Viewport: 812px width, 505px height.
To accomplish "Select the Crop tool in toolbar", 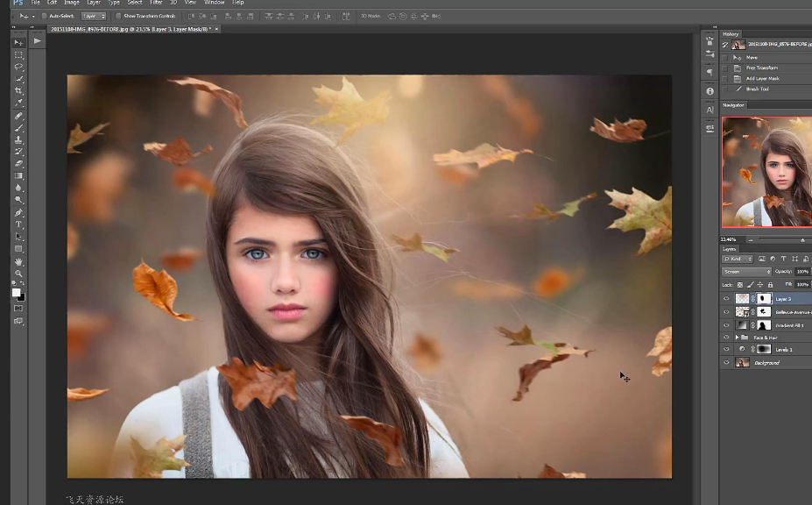I will tap(18, 91).
